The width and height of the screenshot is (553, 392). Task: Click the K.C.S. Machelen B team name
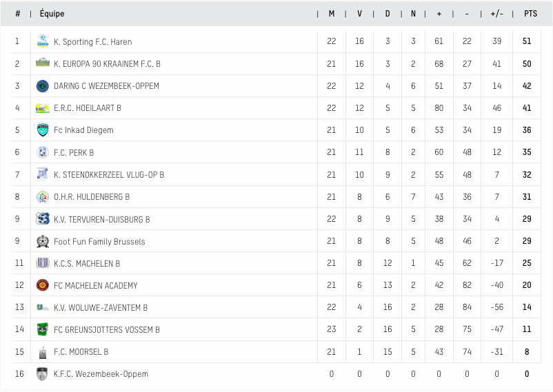click(x=87, y=264)
